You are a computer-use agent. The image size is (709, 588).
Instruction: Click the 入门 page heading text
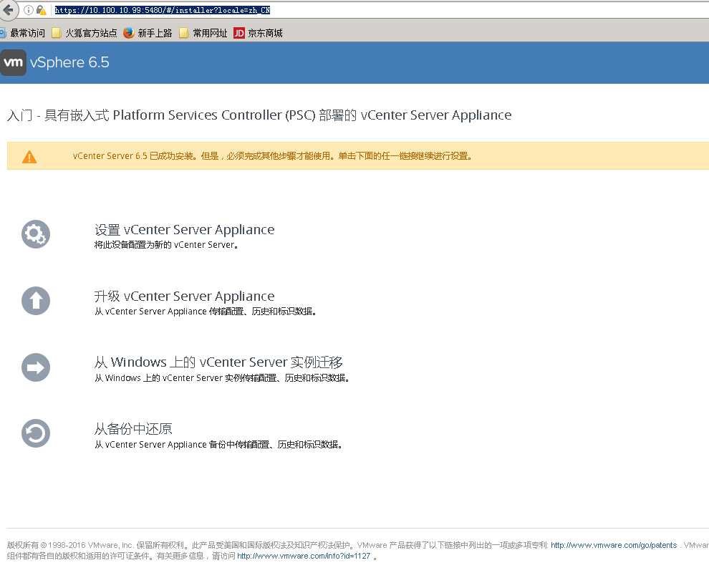259,115
